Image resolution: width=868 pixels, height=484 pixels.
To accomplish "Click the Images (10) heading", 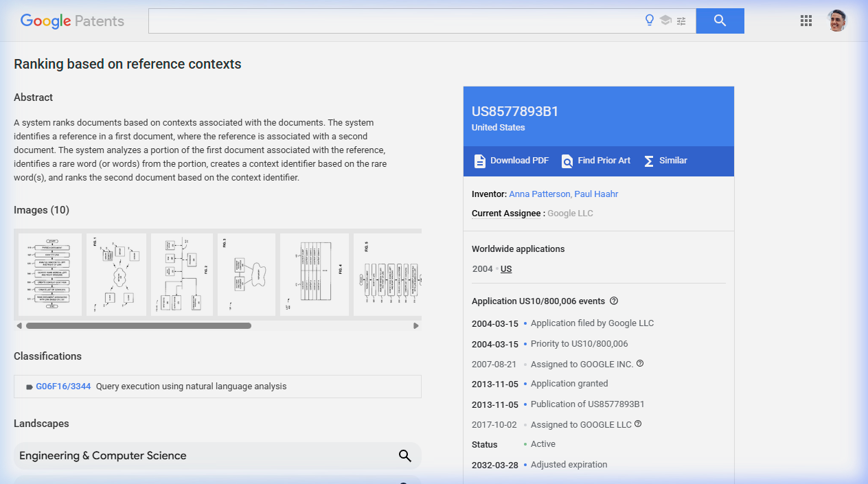I will tap(41, 210).
